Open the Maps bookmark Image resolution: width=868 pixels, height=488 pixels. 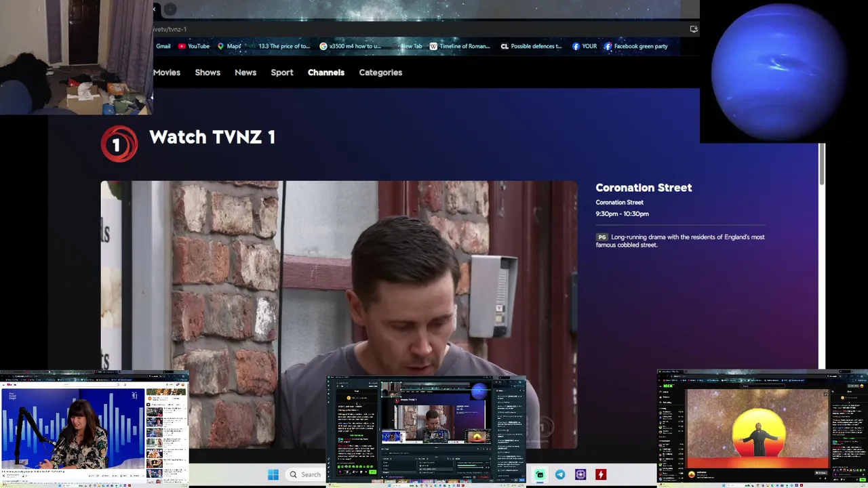[229, 46]
